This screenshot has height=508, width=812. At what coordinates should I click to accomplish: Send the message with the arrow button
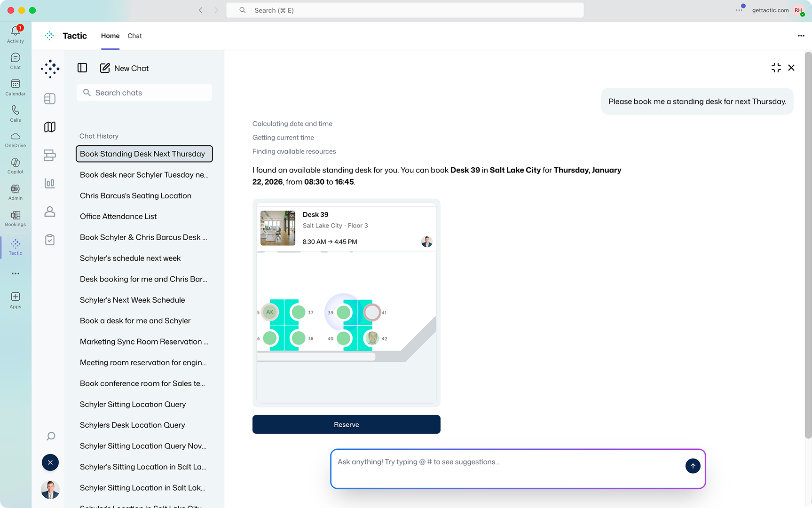coord(693,466)
